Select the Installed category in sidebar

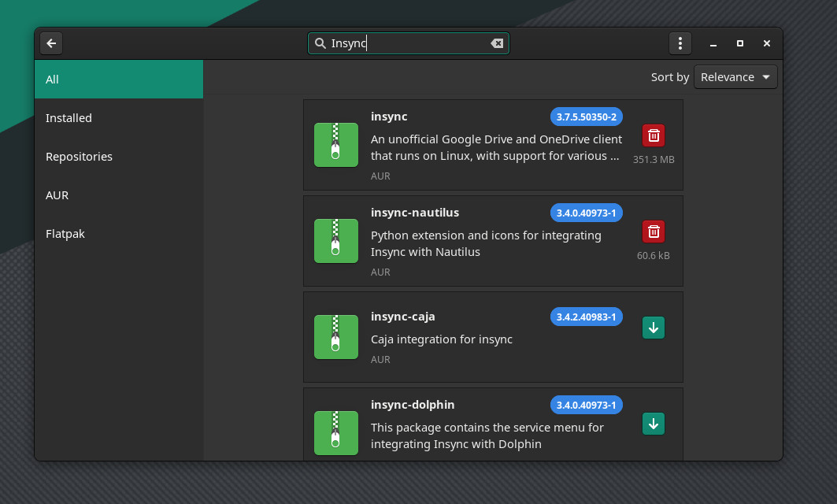69,118
